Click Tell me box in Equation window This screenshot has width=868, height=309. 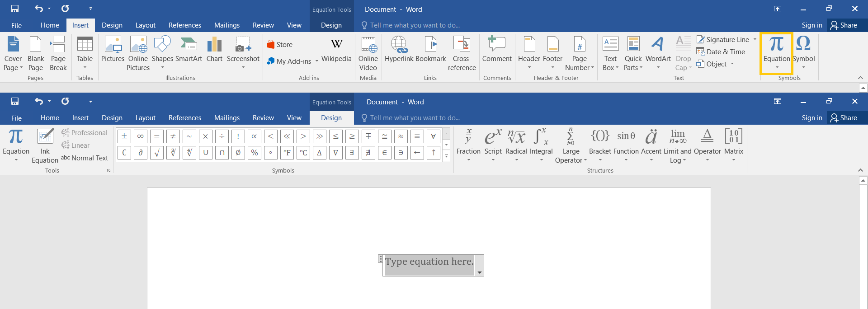pyautogui.click(x=410, y=118)
